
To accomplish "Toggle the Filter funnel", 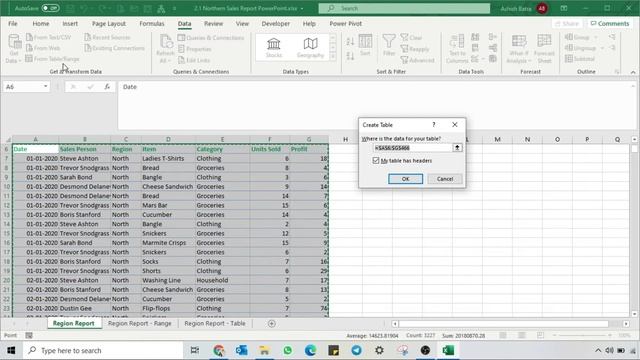I will [x=389, y=45].
